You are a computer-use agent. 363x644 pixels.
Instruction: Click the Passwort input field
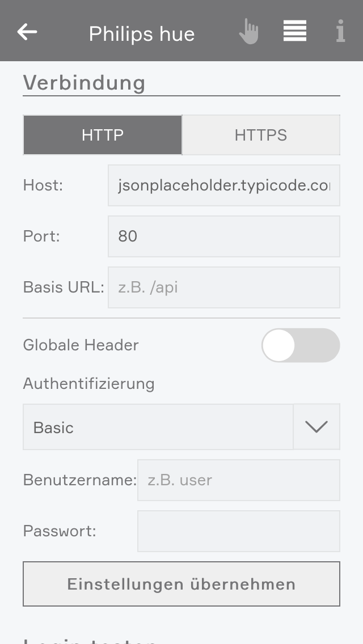tap(238, 531)
